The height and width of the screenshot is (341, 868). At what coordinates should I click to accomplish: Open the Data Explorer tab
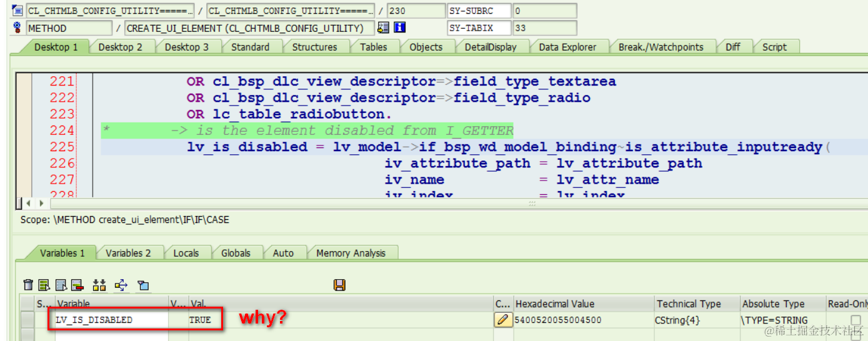click(567, 47)
